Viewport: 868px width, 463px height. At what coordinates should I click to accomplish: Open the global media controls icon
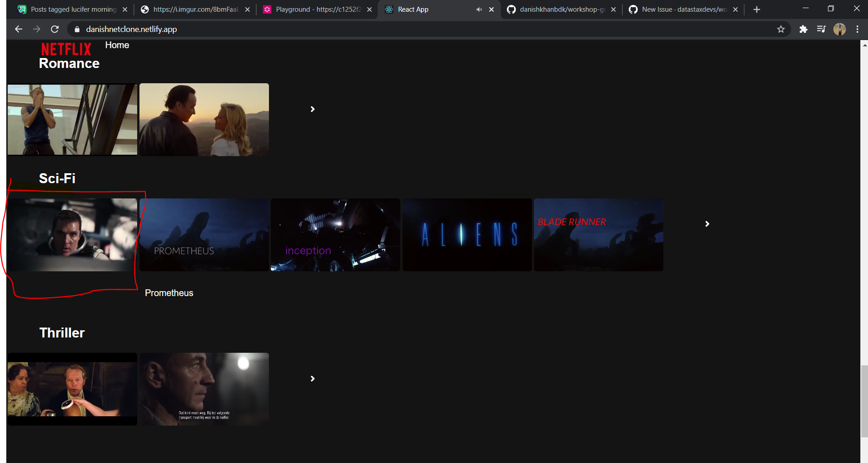[x=821, y=29]
